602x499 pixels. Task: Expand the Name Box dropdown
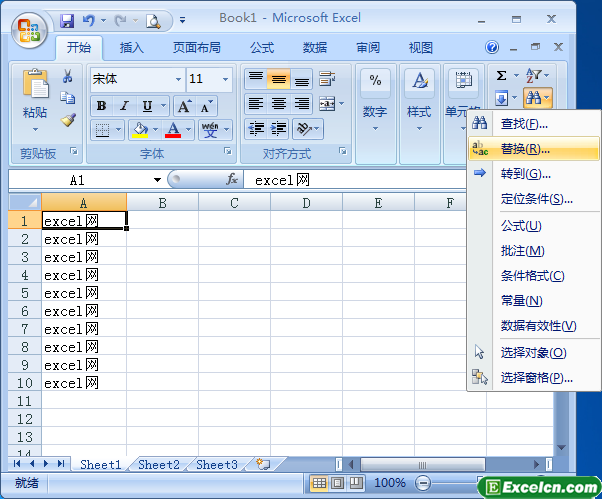(157, 180)
